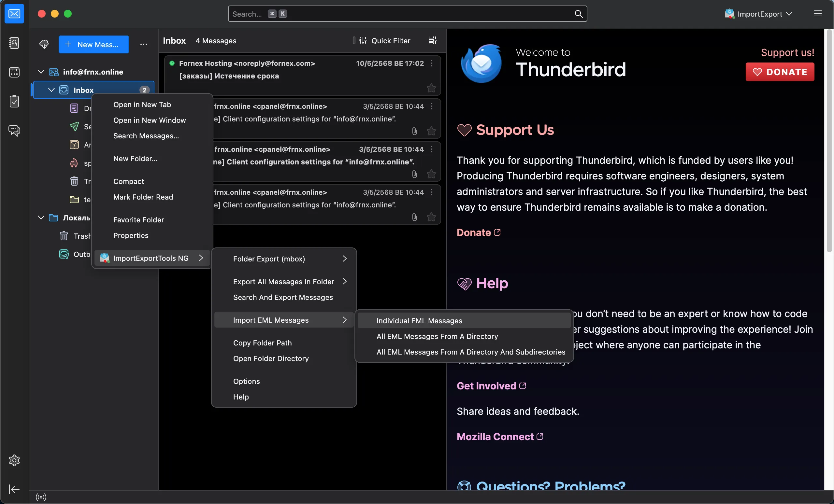834x504 pixels.
Task: Collapse the Local Folders tree
Action: [x=41, y=217]
